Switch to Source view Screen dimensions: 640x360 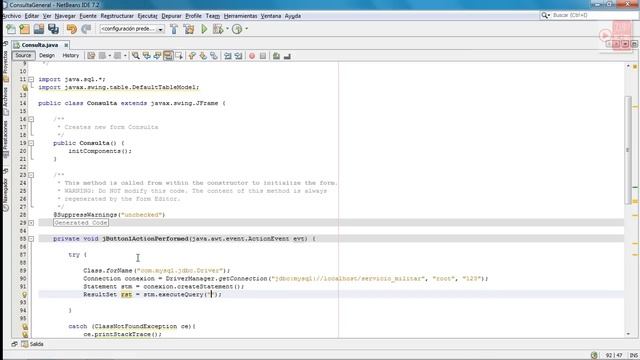click(x=23, y=56)
